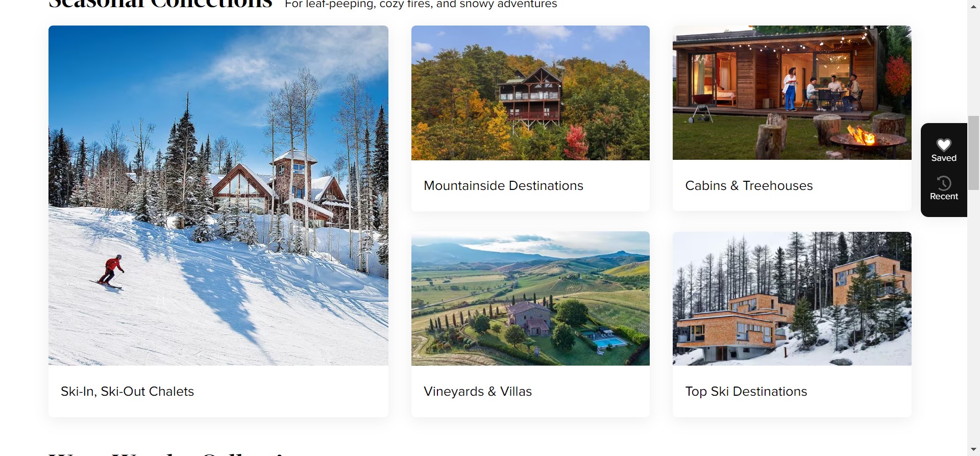
Task: Select the Cabins & Treehouses title link
Action: pos(749,186)
